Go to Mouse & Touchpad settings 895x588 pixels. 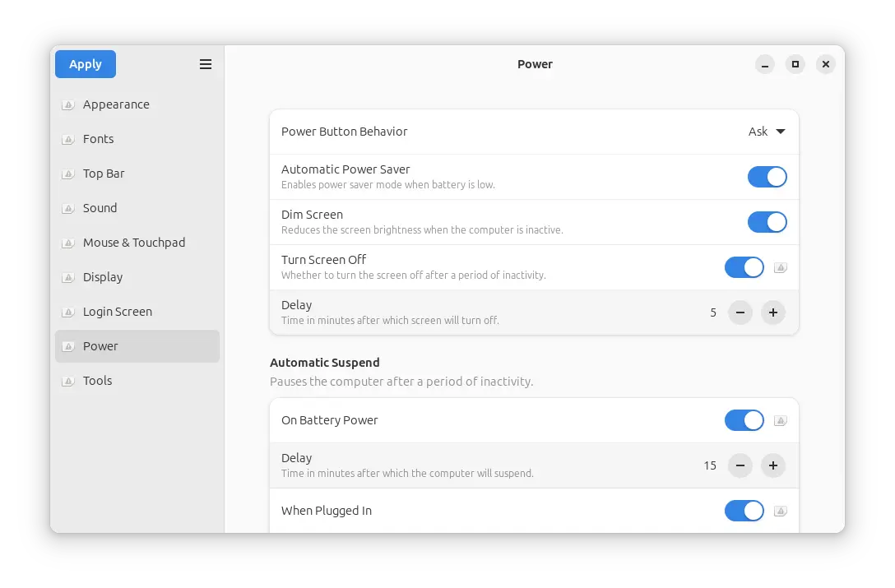(x=134, y=243)
